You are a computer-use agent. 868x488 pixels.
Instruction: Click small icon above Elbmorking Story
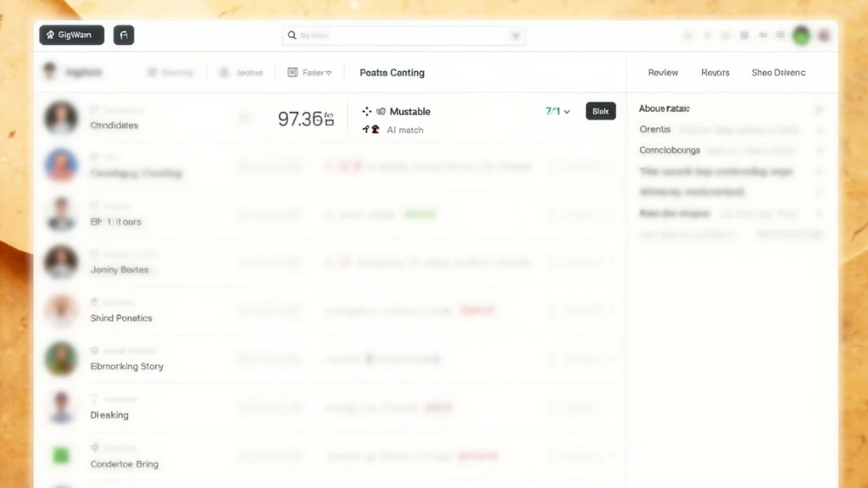click(94, 351)
